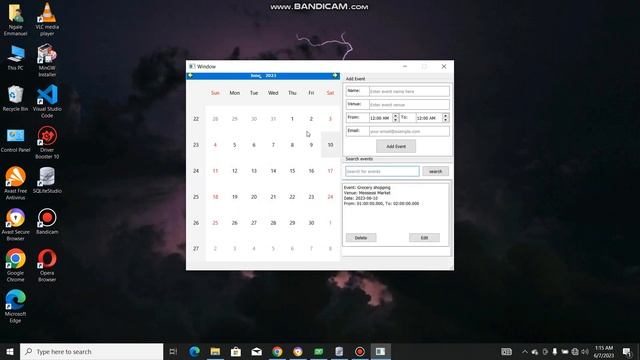Open month selector in calendar header
Viewport: 640px width, 360px height.
256,76
